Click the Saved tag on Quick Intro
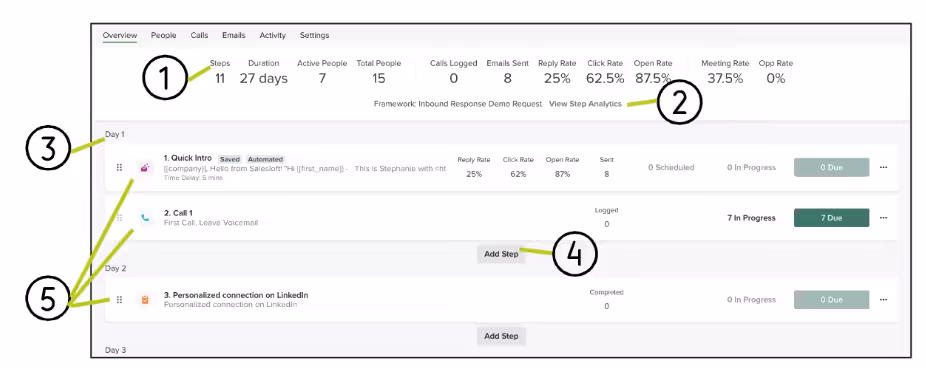 230,159
